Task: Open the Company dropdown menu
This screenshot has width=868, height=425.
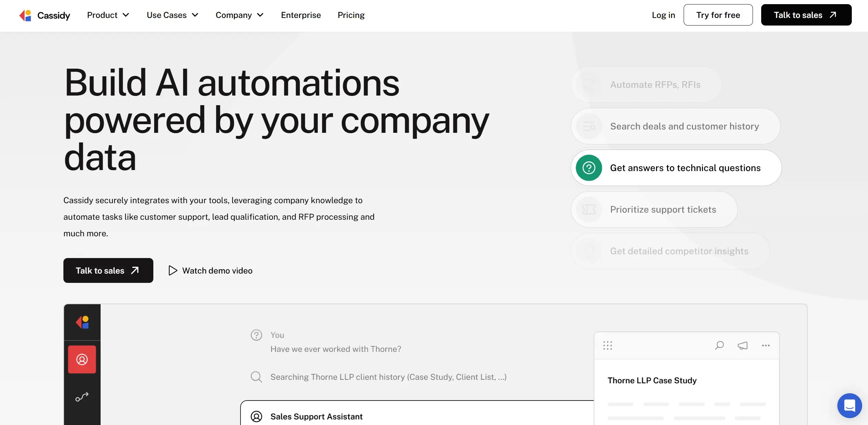Action: pyautogui.click(x=239, y=15)
